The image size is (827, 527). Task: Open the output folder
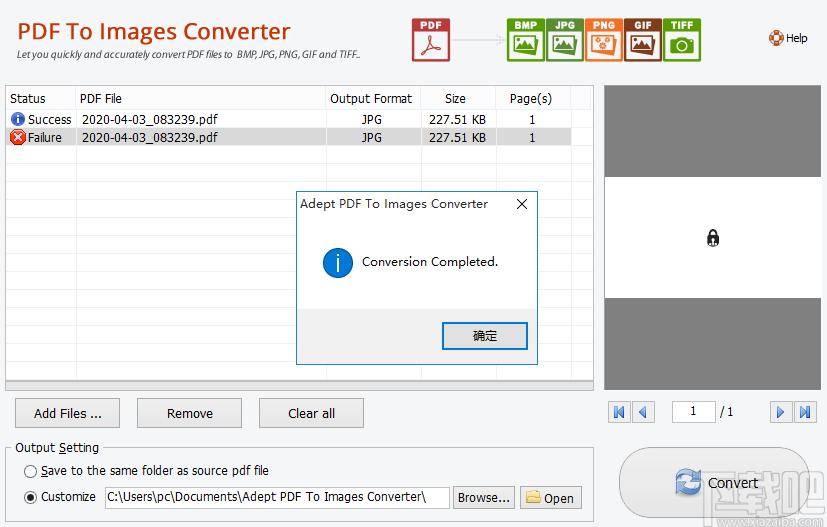click(551, 497)
